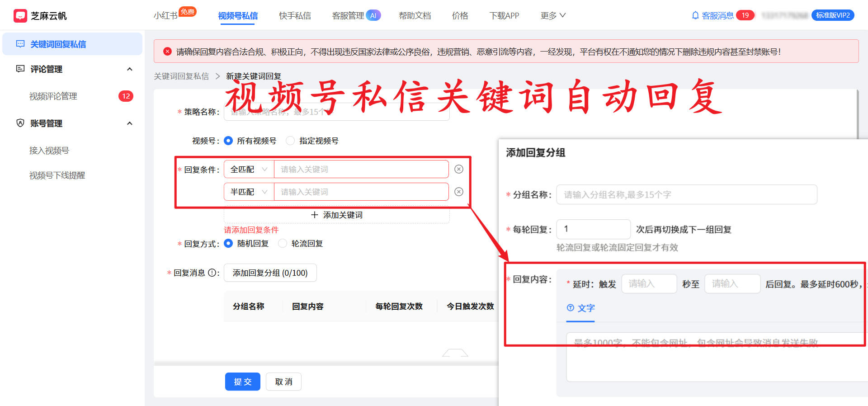
Task: Open 视频号下线提醒 sidebar item
Action: click(57, 175)
